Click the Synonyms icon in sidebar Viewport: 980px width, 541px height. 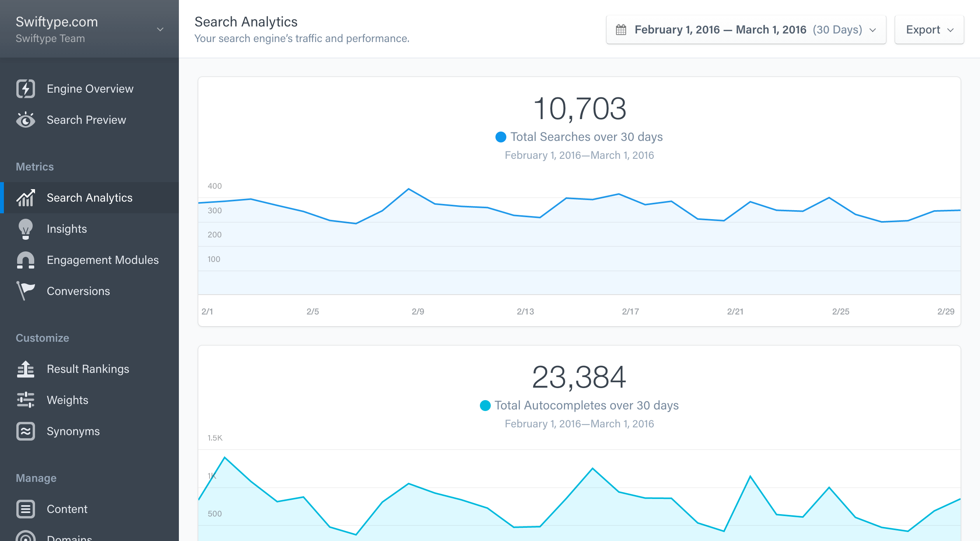[x=26, y=431]
